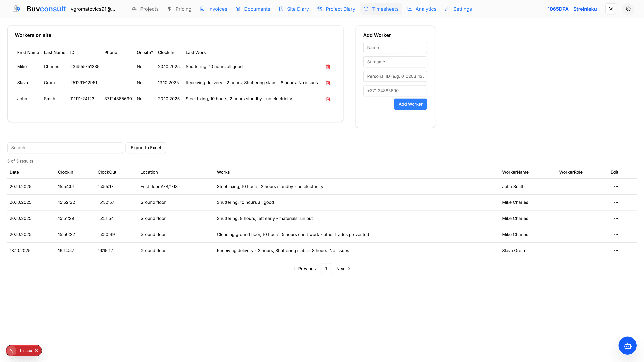Click the Site Diary pencil icon
644x362 pixels.
point(281,9)
